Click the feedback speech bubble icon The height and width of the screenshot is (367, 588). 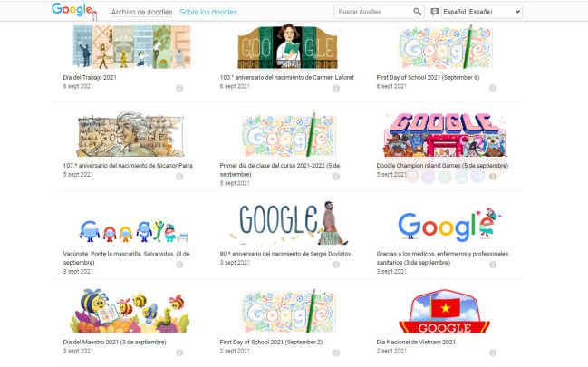coord(434,12)
